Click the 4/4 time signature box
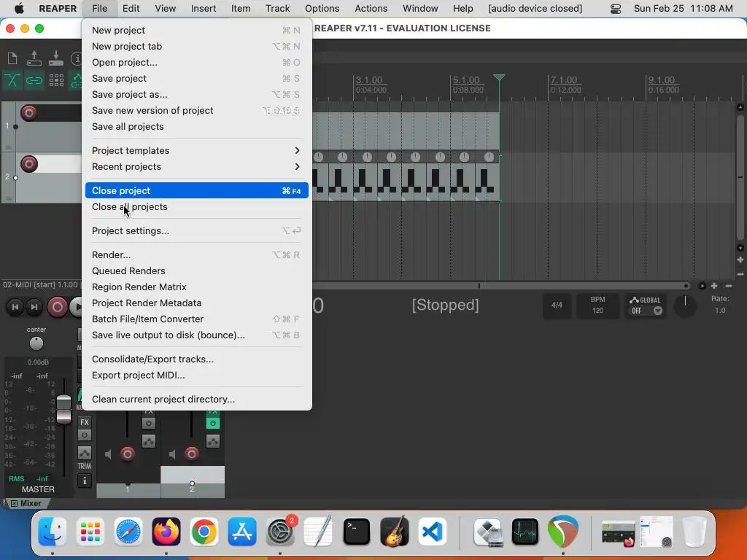747x560 pixels. [557, 306]
